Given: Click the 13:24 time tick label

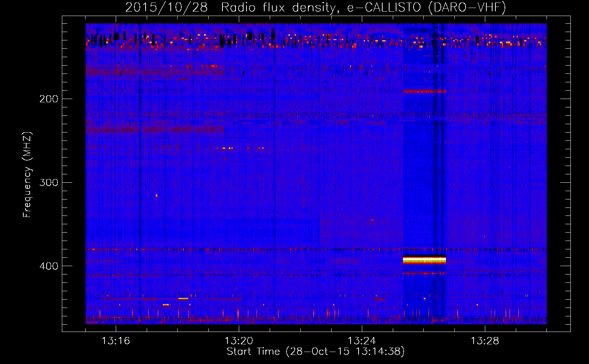Looking at the screenshot, I should pos(362,341).
